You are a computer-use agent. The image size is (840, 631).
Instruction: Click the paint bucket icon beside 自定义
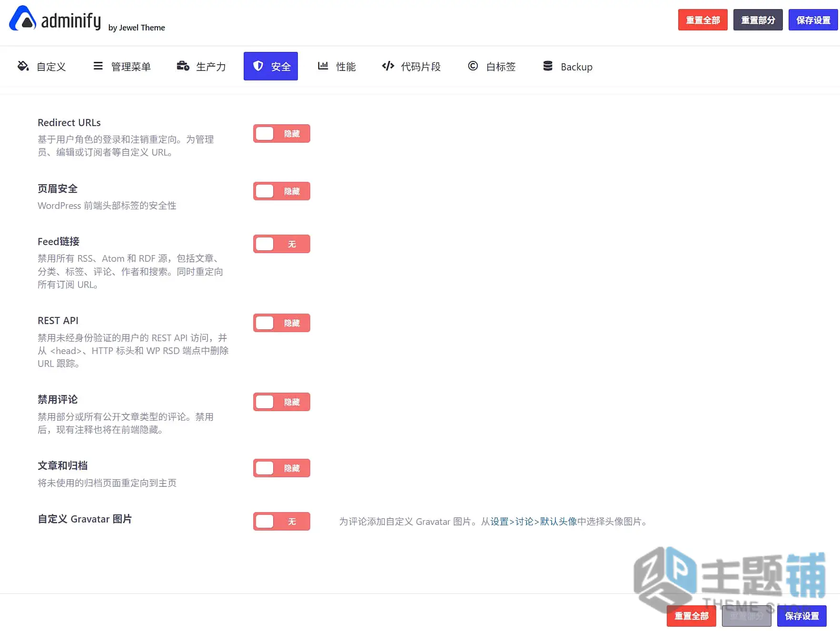tap(23, 66)
